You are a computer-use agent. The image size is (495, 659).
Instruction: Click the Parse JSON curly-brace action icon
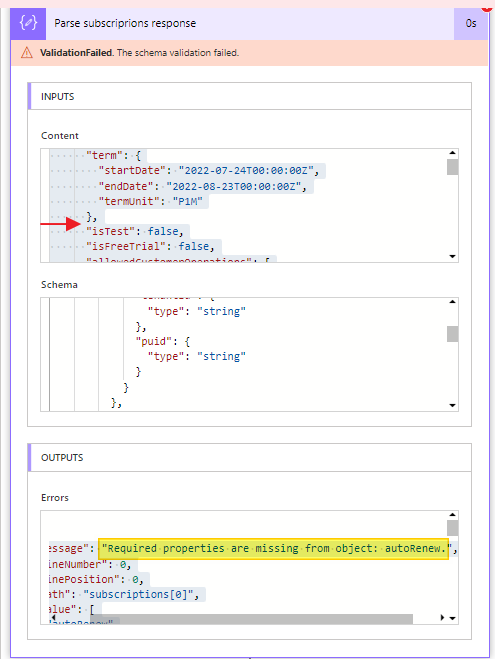[28, 24]
